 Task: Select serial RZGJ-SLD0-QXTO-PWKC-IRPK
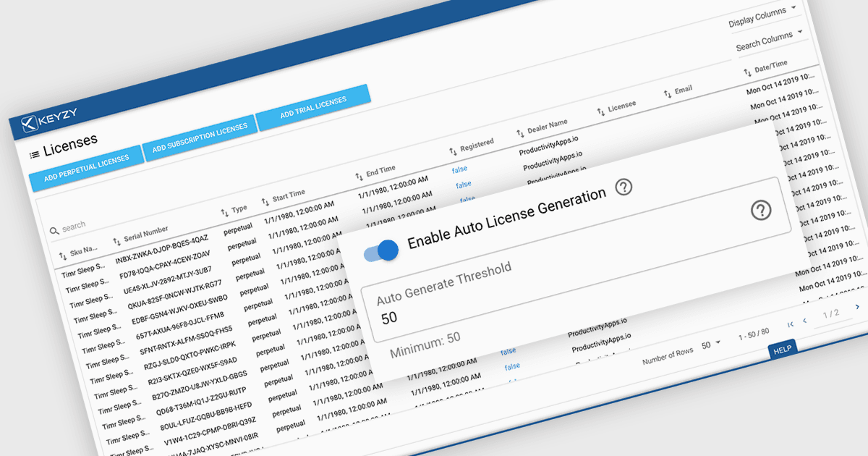pos(191,356)
